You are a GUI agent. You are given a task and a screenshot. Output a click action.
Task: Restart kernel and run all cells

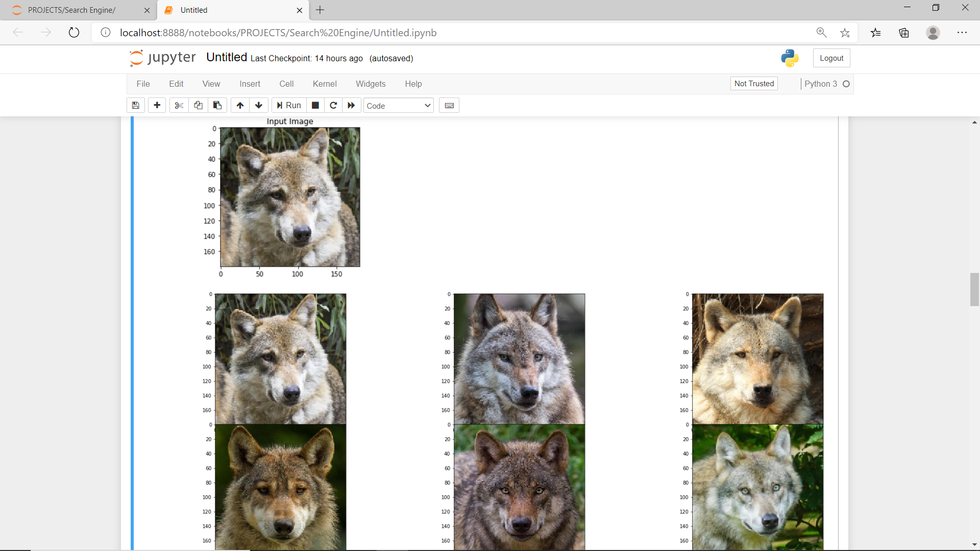pyautogui.click(x=351, y=105)
